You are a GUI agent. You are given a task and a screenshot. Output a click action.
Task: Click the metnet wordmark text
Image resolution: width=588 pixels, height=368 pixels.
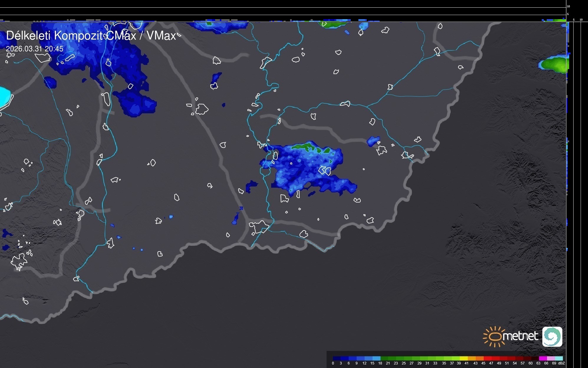[520, 336]
